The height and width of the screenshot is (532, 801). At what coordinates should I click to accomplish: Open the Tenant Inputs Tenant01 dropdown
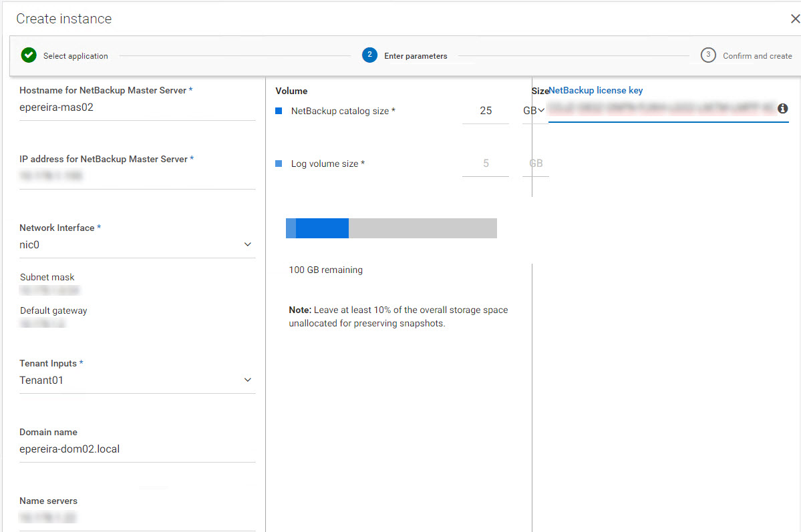click(137, 380)
